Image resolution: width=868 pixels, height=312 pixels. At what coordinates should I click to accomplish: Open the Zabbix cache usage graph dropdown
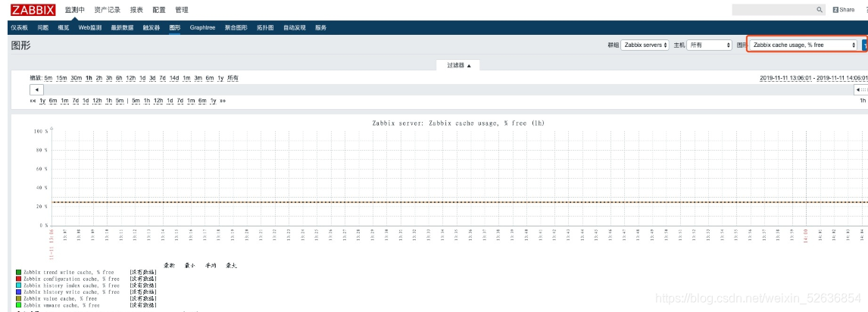pos(804,45)
